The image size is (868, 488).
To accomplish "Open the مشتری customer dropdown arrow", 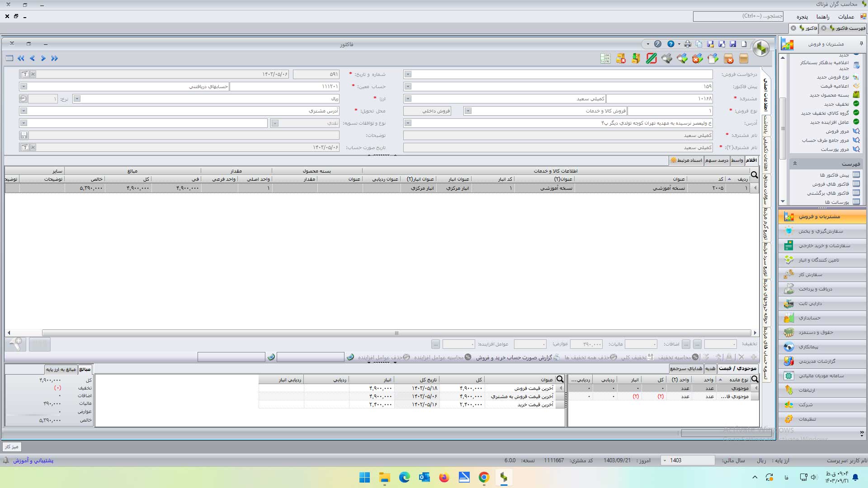I will pos(408,99).
